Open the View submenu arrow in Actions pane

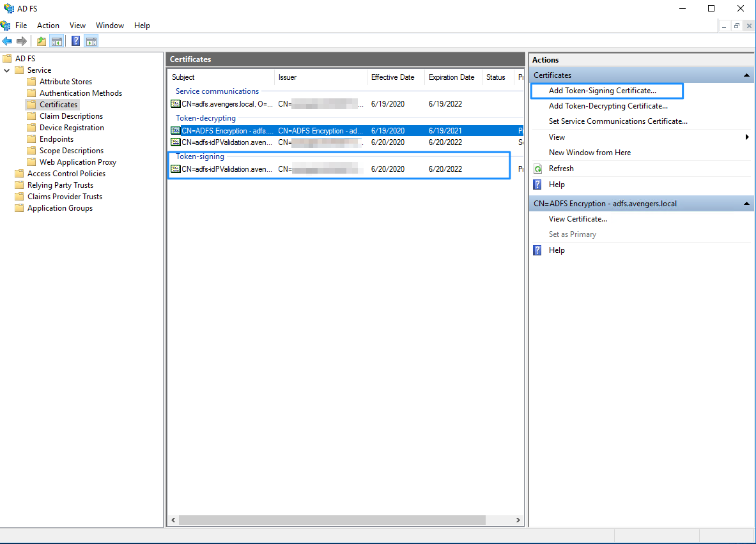coord(746,137)
